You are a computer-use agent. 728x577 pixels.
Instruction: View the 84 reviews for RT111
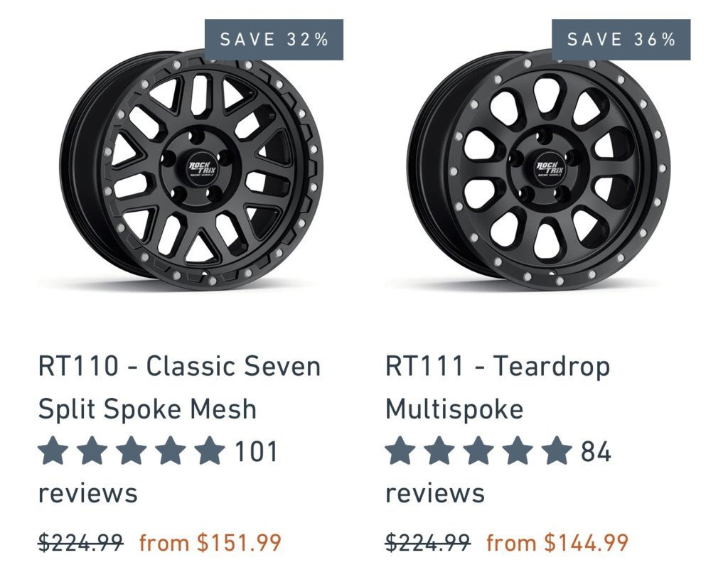[x=498, y=472]
